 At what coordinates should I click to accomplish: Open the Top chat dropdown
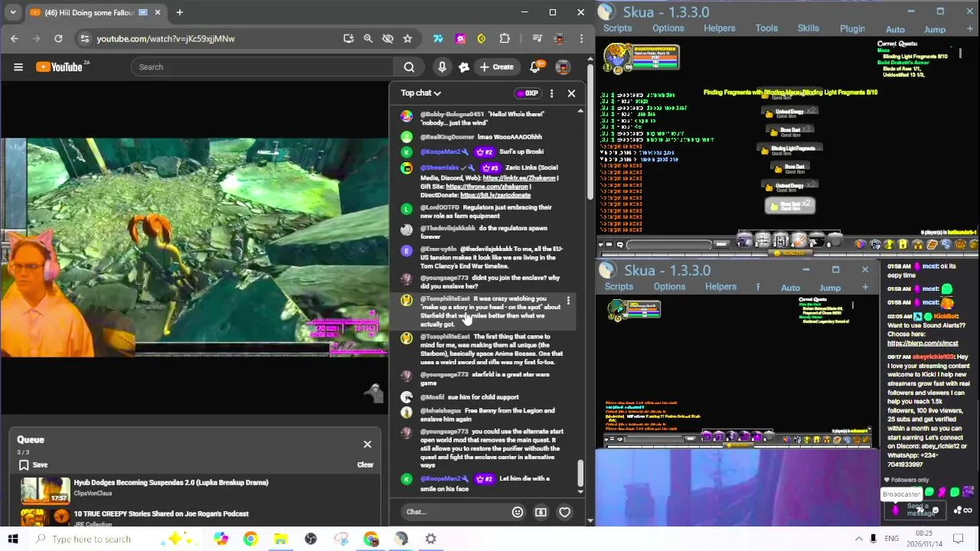[421, 93]
